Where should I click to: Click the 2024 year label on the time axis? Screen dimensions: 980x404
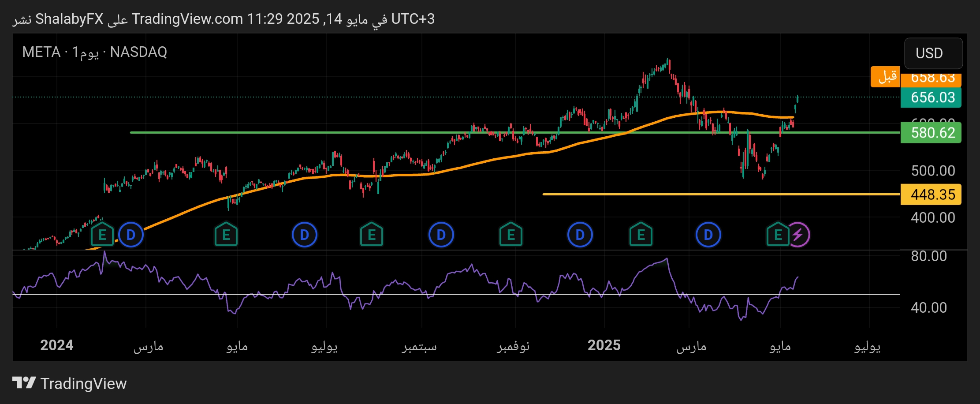[x=57, y=345]
